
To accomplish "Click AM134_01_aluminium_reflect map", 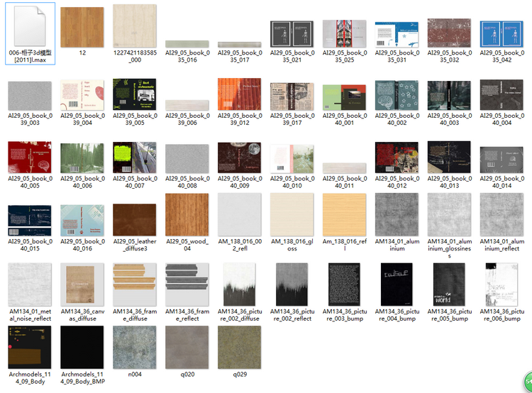I will 501,214.
